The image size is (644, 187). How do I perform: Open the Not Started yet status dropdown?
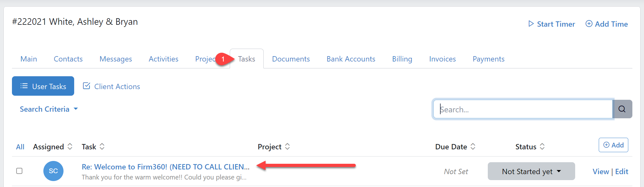[531, 171]
